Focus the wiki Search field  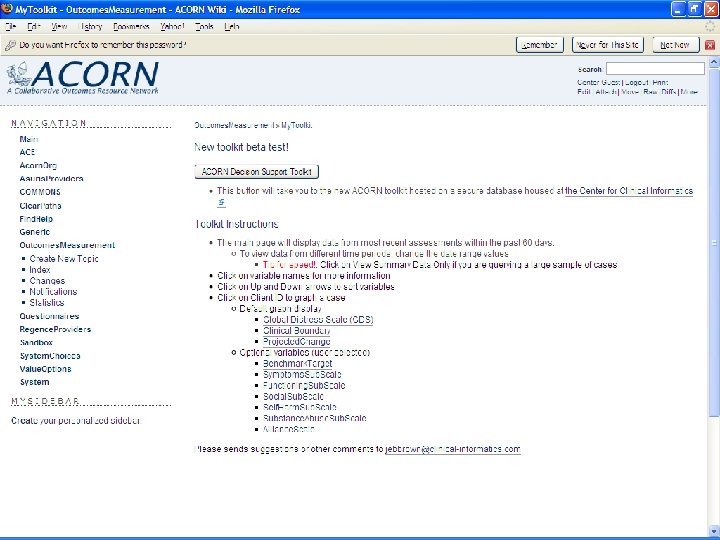(x=655, y=69)
